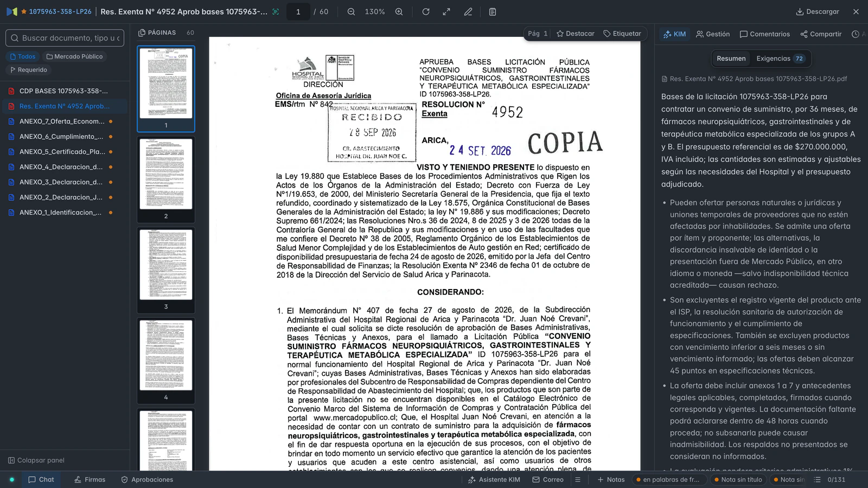Click the star beside 1075963-358-LP26
868x488 pixels.
click(x=24, y=11)
